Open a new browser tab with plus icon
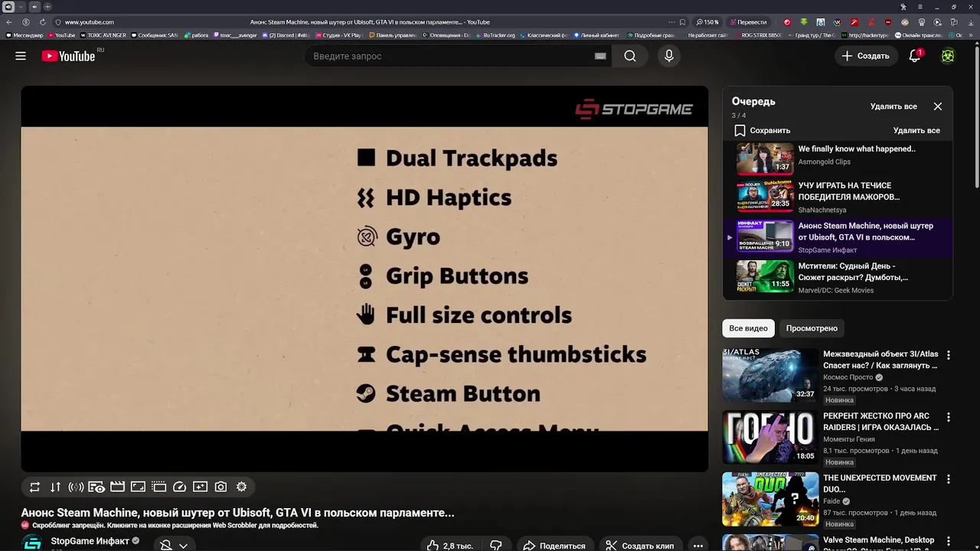Viewport: 980px width, 551px height. [47, 7]
